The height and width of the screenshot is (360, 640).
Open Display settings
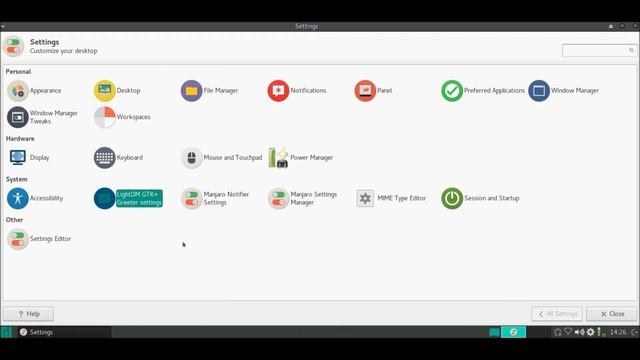pos(29,158)
